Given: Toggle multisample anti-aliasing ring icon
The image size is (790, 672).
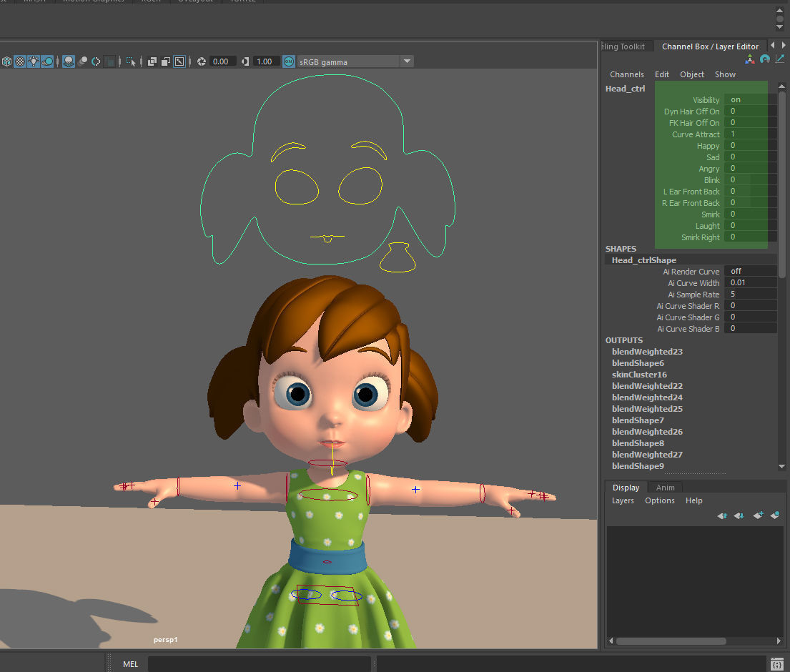Looking at the screenshot, I should (96, 61).
